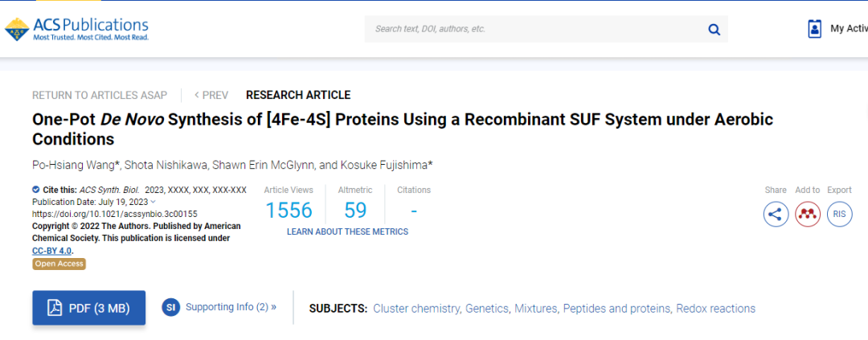Click the magnifying glass search icon
868x340 pixels.
tap(714, 30)
